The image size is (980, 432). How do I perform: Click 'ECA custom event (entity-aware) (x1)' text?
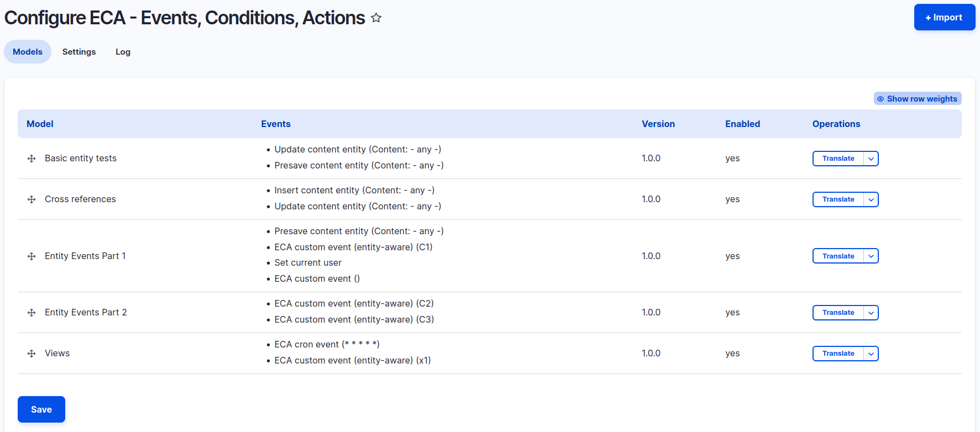point(353,361)
